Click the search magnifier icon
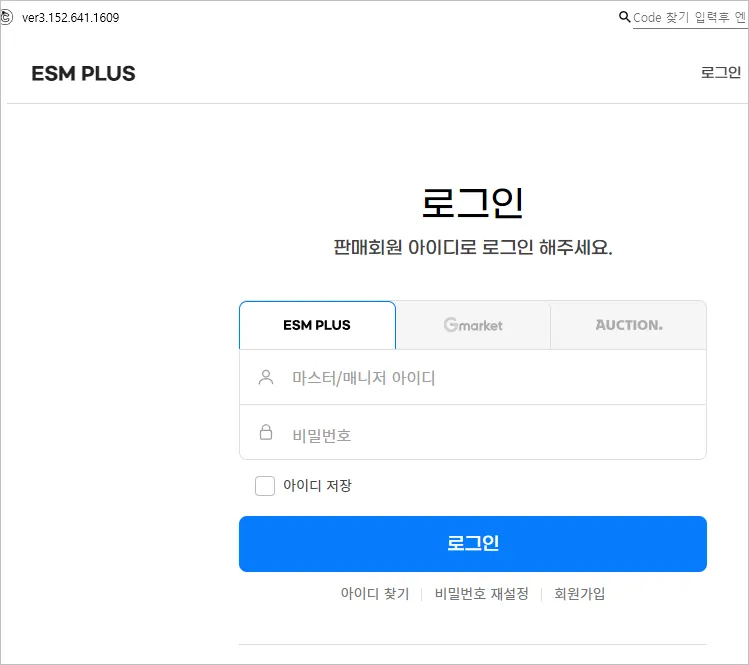The width and height of the screenshot is (749, 665). (x=624, y=17)
